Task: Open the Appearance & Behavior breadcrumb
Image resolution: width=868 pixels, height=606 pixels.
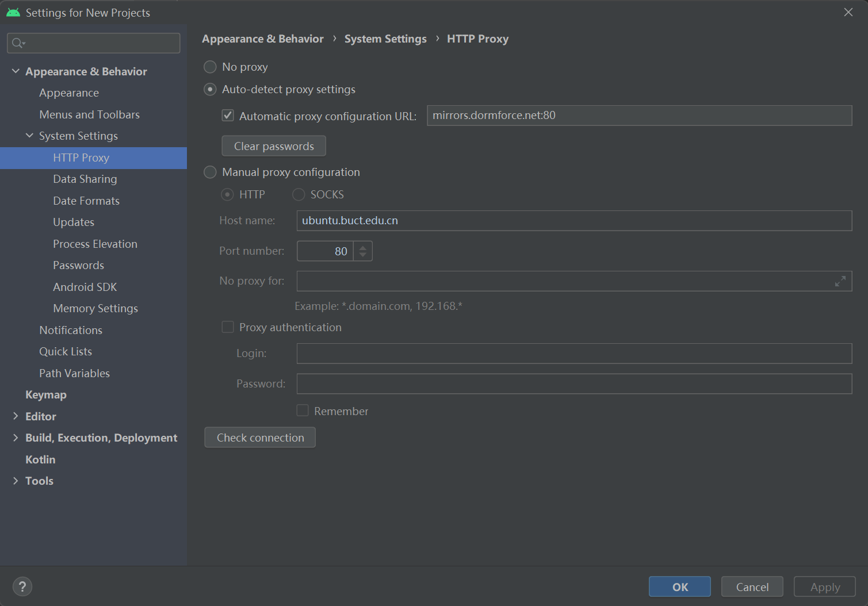Action: (x=262, y=39)
